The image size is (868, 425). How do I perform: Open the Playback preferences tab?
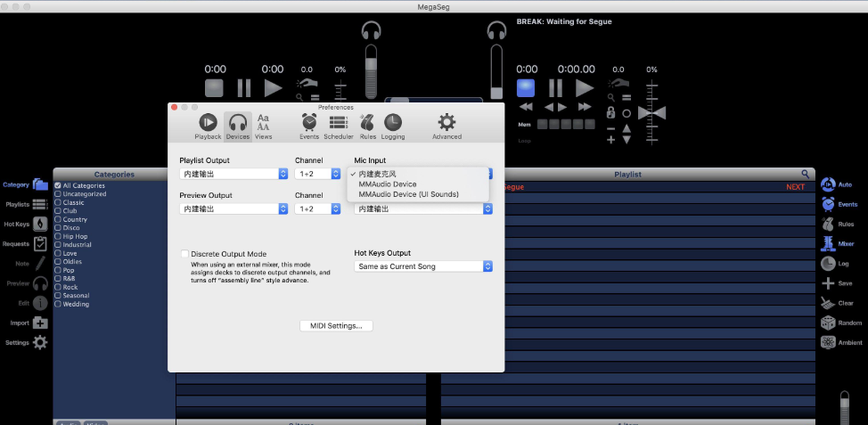pos(208,127)
